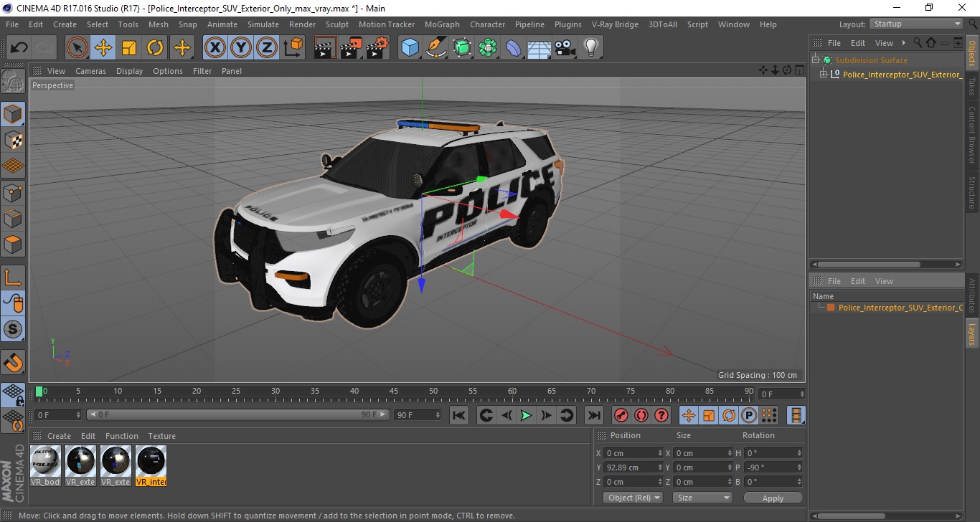Viewport: 980px width, 522px height.
Task: Select the Live Selection tool
Action: click(77, 48)
